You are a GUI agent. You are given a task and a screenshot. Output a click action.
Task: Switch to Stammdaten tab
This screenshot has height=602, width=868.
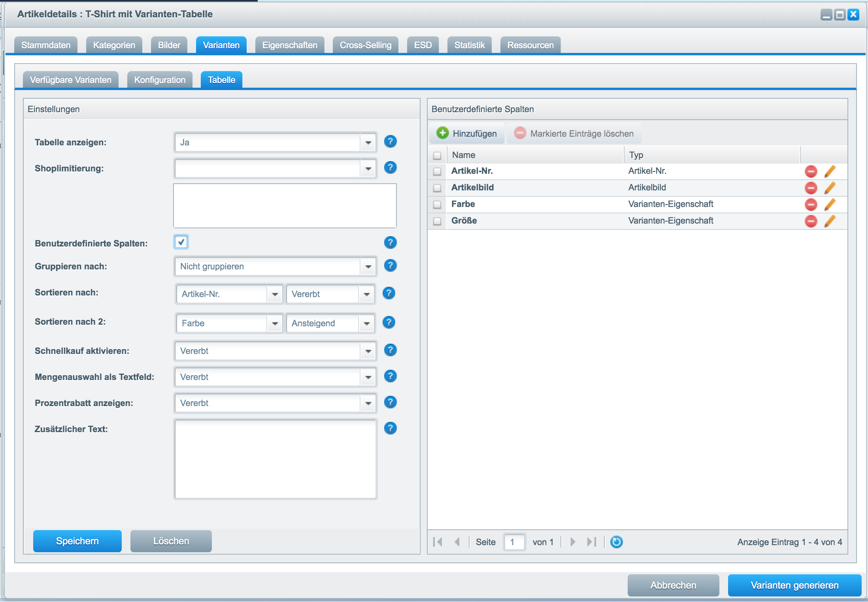coord(46,45)
